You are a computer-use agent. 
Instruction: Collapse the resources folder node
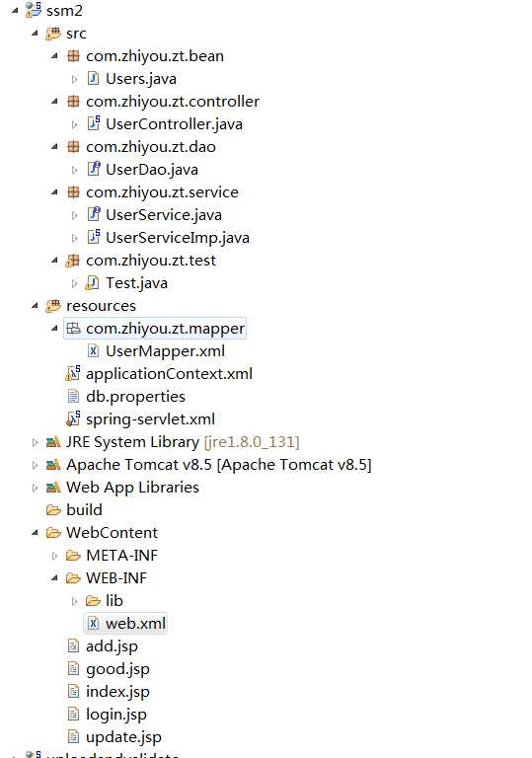click(35, 306)
